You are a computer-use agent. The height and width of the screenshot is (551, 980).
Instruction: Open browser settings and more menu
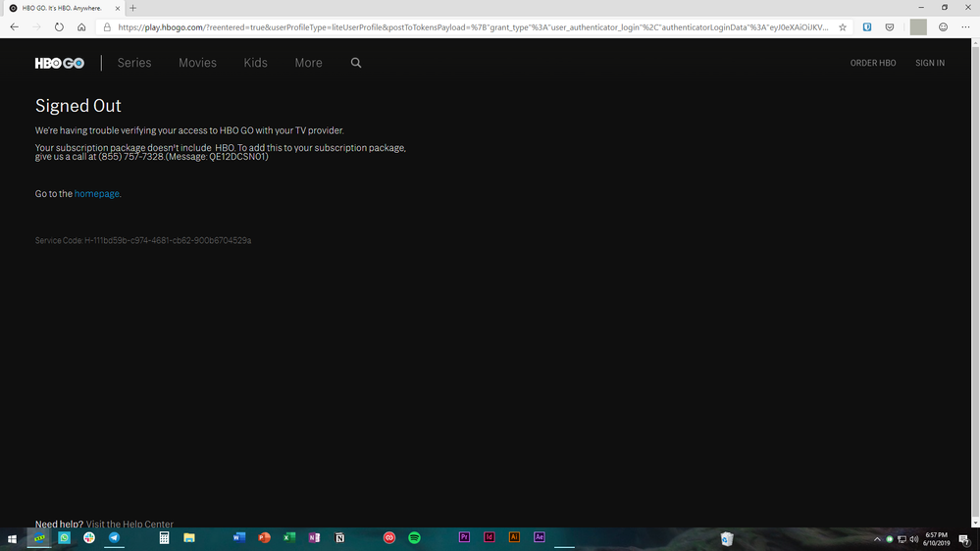(965, 26)
